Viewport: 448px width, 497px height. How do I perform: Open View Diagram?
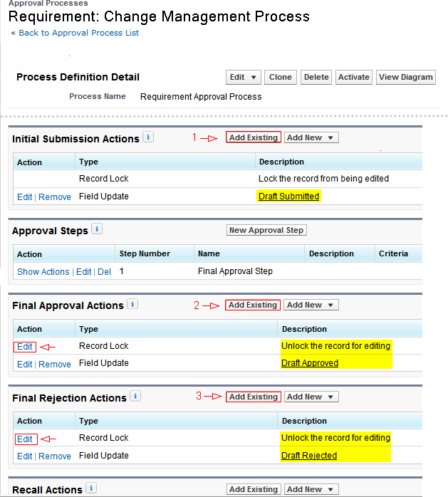point(405,78)
